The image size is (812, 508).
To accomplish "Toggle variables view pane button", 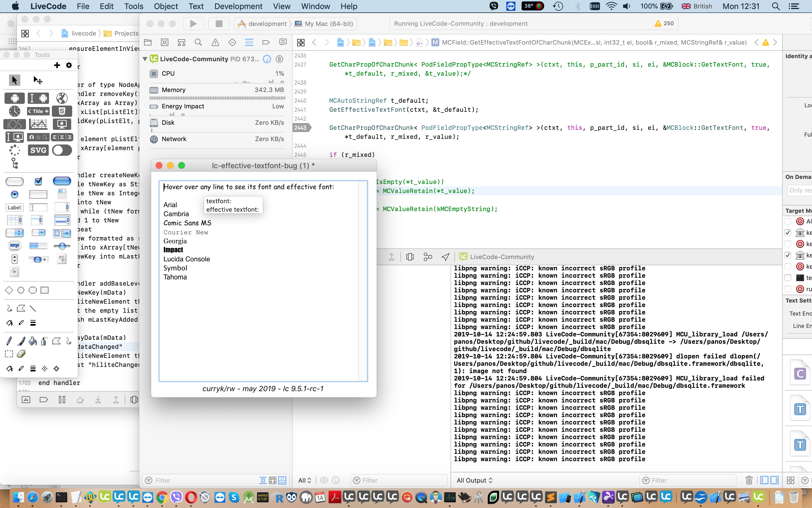I will tap(764, 480).
